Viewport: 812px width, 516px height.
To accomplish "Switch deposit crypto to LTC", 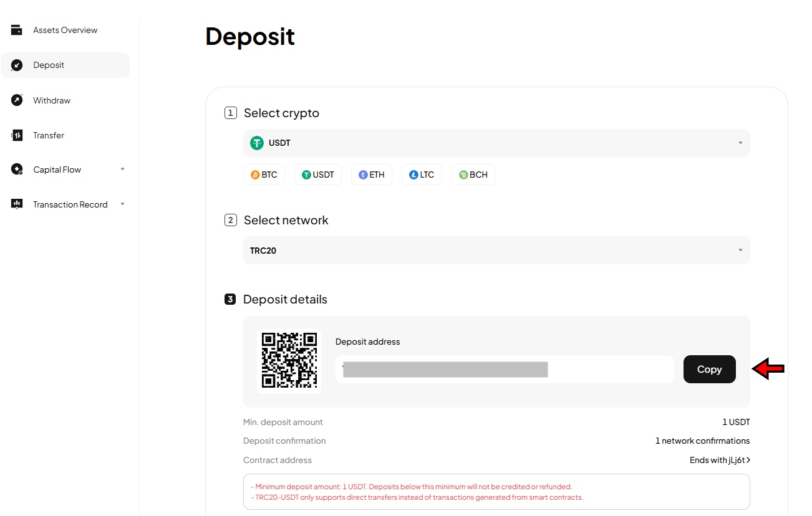I will tap(422, 174).
